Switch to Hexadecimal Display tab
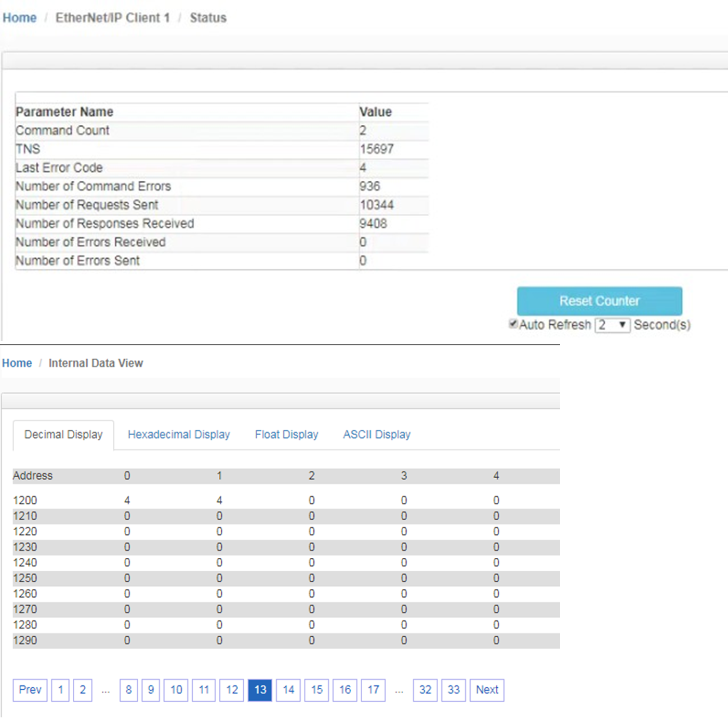728x721 pixels. [179, 435]
